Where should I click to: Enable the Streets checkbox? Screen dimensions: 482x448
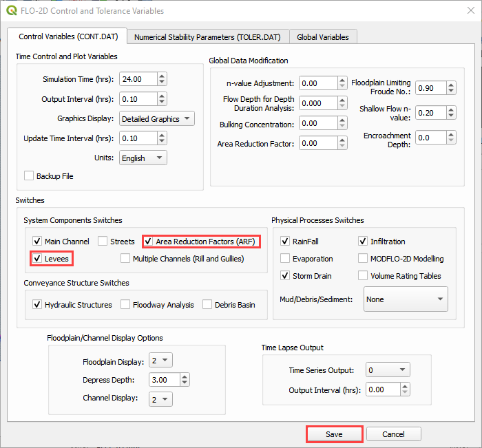point(103,242)
